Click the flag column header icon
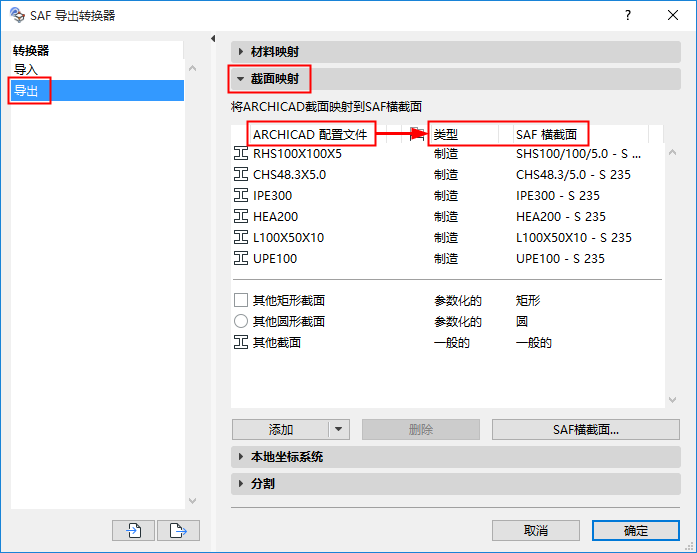This screenshot has height=553, width=697. [x=417, y=134]
